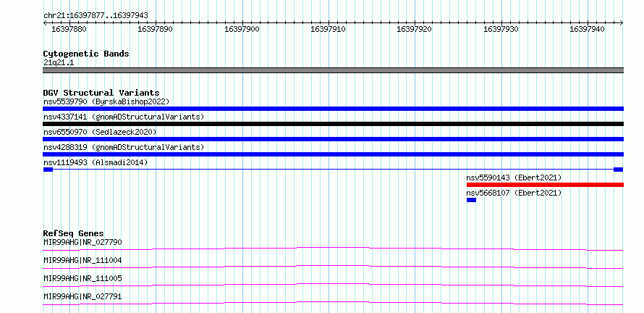
Task: Click the right blue block of nsv1119493
Action: (619, 170)
